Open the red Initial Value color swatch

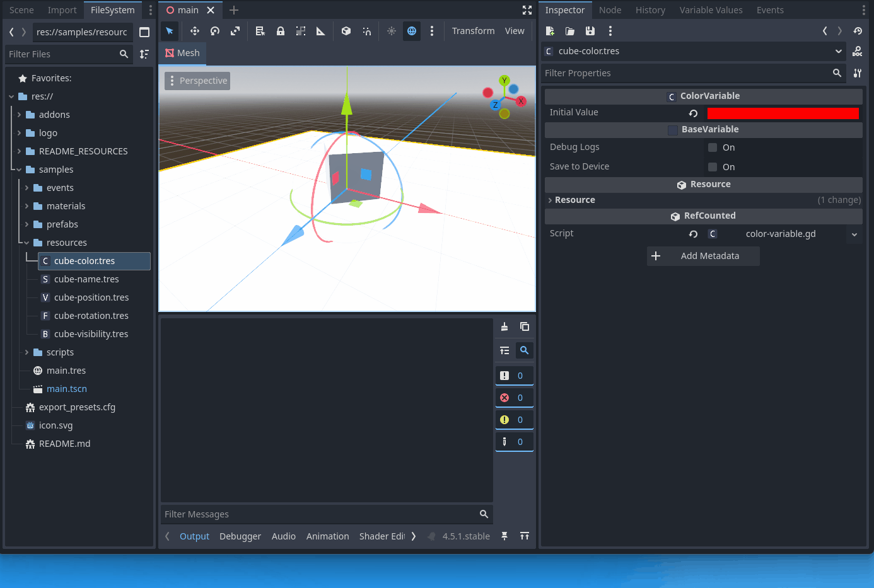click(783, 113)
